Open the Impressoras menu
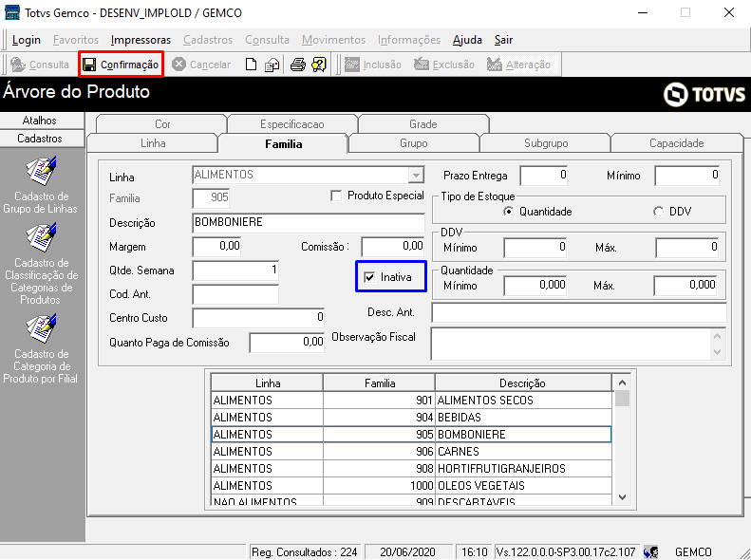751x560 pixels. click(141, 40)
